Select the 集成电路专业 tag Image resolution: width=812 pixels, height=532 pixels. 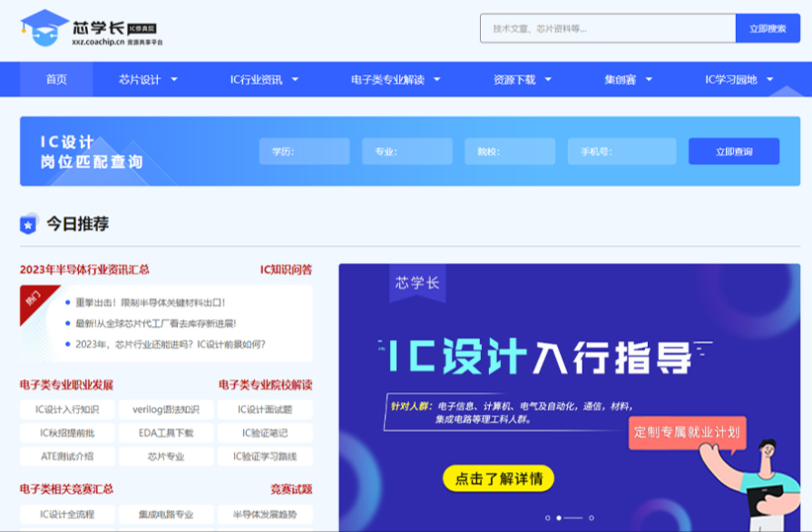coord(166,515)
